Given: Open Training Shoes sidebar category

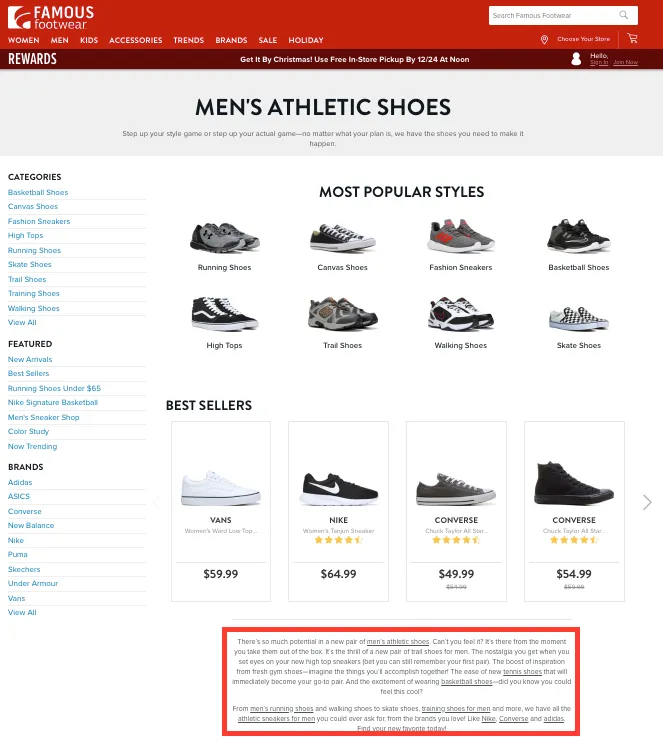Looking at the screenshot, I should tap(34, 294).
